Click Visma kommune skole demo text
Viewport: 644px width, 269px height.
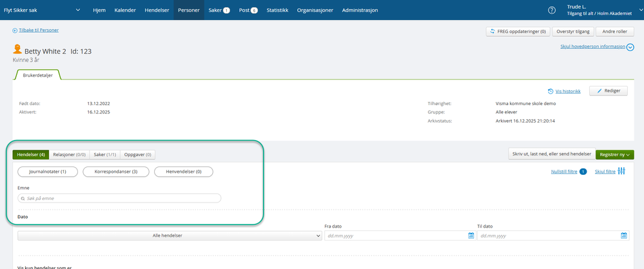click(525, 103)
